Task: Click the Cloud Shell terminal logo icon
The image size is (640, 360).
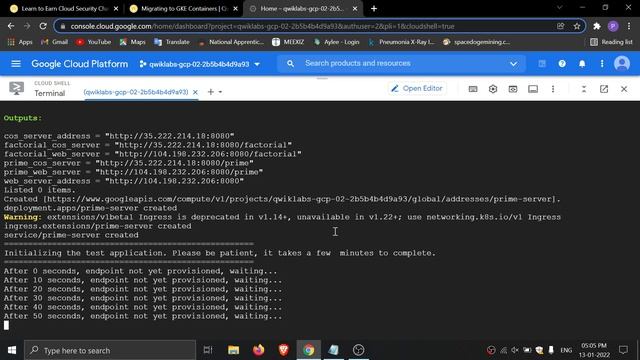Action: [16, 89]
